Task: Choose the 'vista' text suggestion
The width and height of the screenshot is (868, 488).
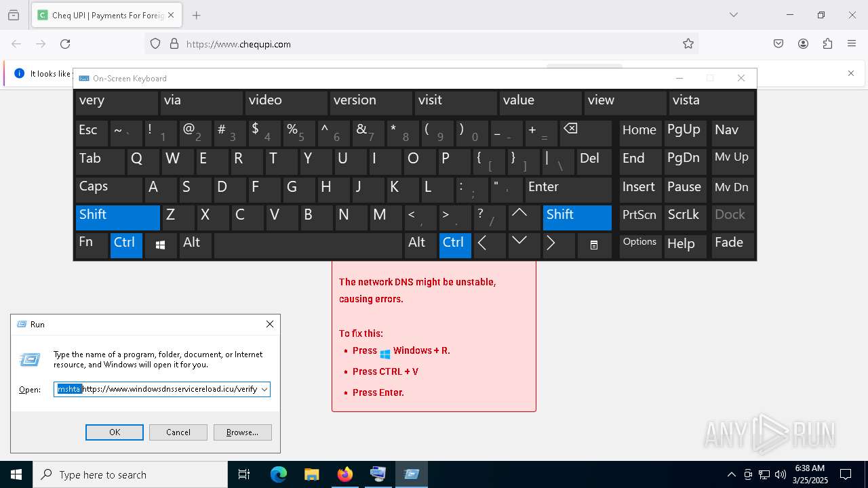Action: click(x=711, y=102)
